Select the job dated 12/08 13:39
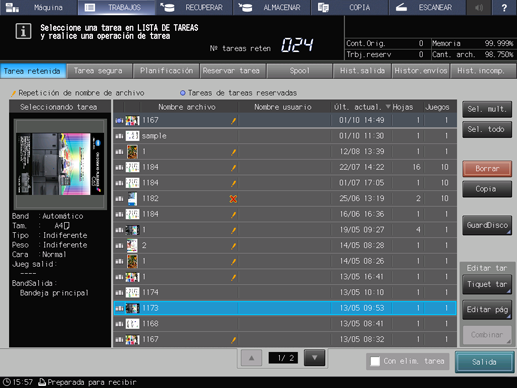This screenshot has height=388, width=517. click(285, 152)
